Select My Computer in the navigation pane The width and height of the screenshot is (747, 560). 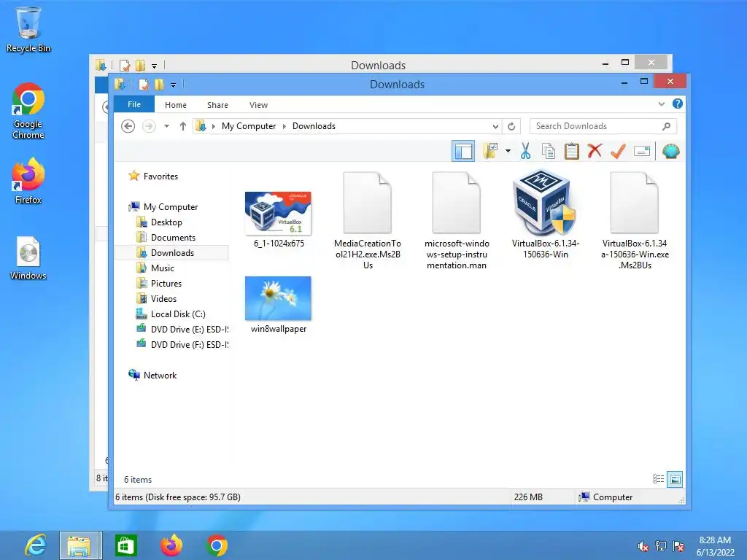[171, 206]
